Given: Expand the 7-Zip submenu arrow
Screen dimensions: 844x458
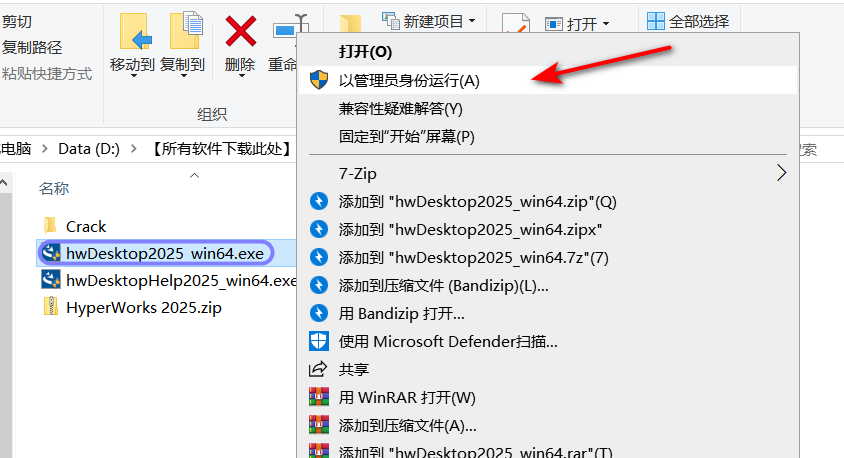Looking at the screenshot, I should pos(782,173).
